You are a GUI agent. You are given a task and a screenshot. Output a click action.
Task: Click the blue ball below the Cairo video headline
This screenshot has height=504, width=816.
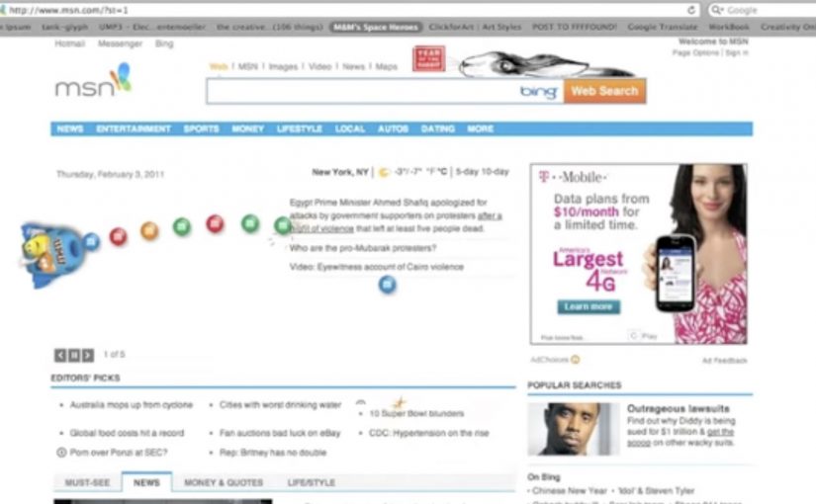[x=387, y=285]
